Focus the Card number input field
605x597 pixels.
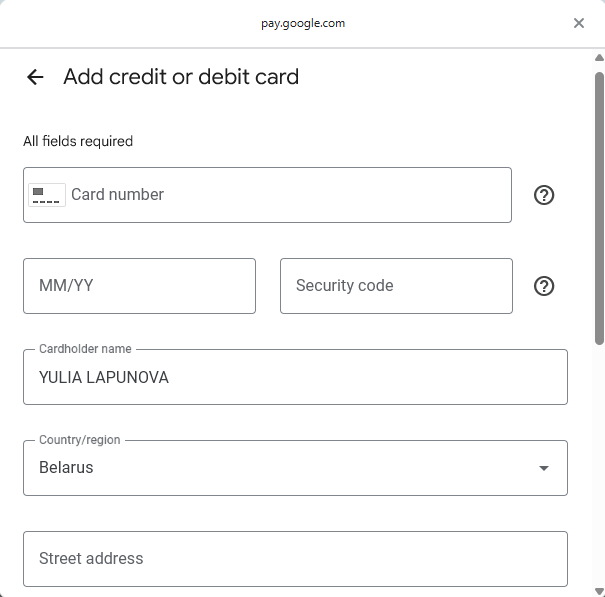267,195
